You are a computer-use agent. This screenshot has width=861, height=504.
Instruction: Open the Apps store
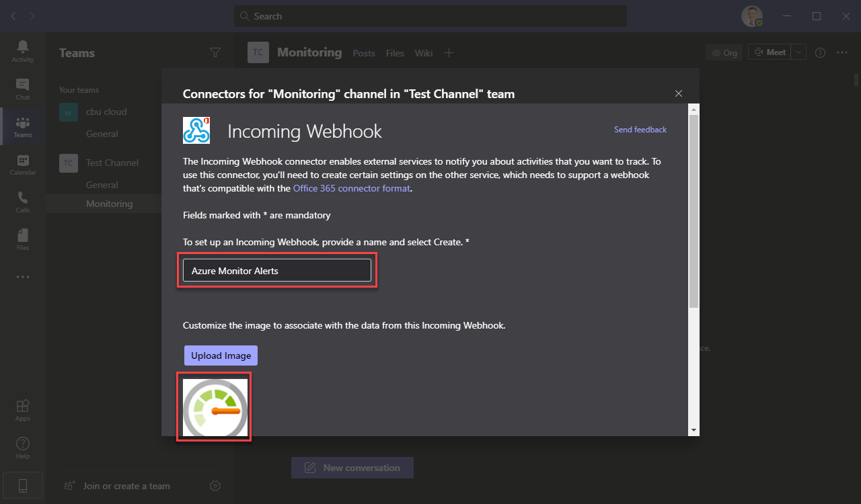(x=23, y=410)
